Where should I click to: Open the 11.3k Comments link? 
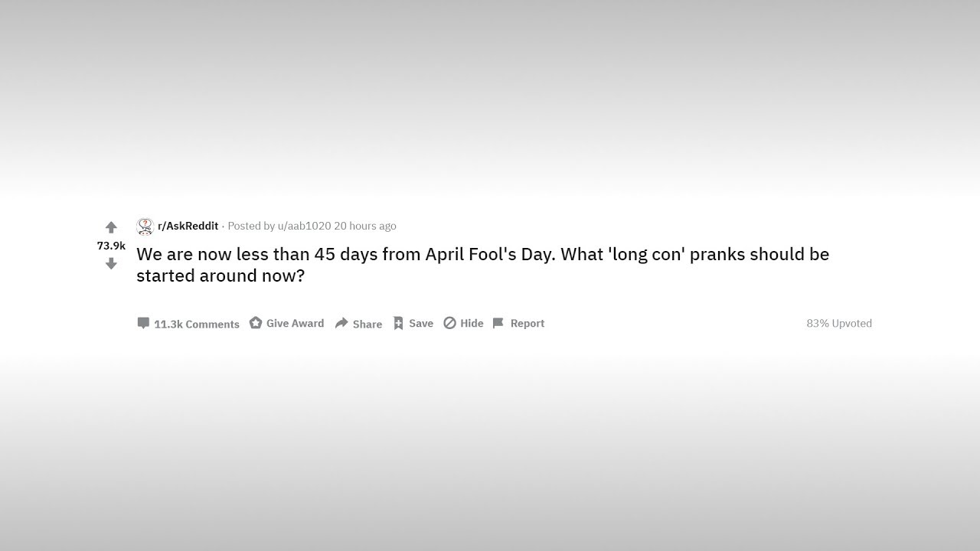coord(197,324)
